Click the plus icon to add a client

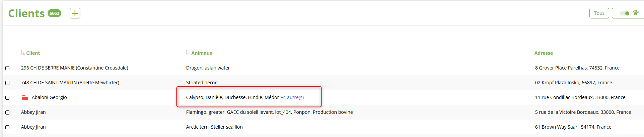(75, 13)
